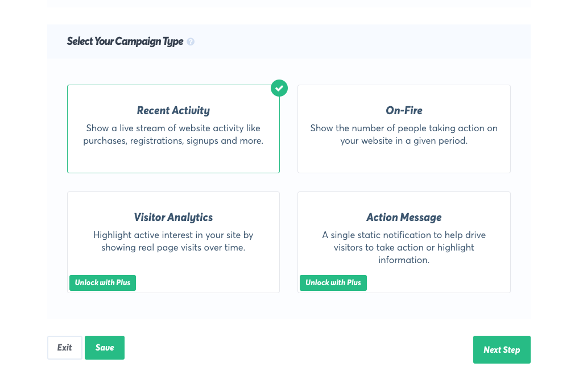
Task: Click the live stream description under Recent Activity
Action: tap(173, 135)
